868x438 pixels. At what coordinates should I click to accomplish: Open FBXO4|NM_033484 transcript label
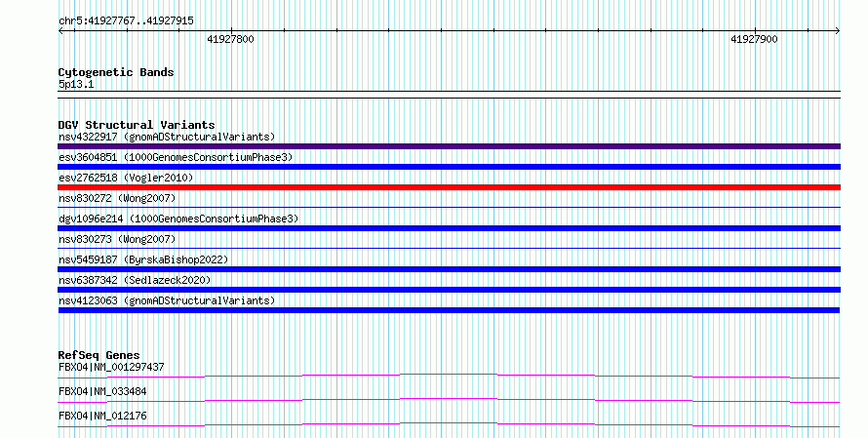click(x=102, y=391)
